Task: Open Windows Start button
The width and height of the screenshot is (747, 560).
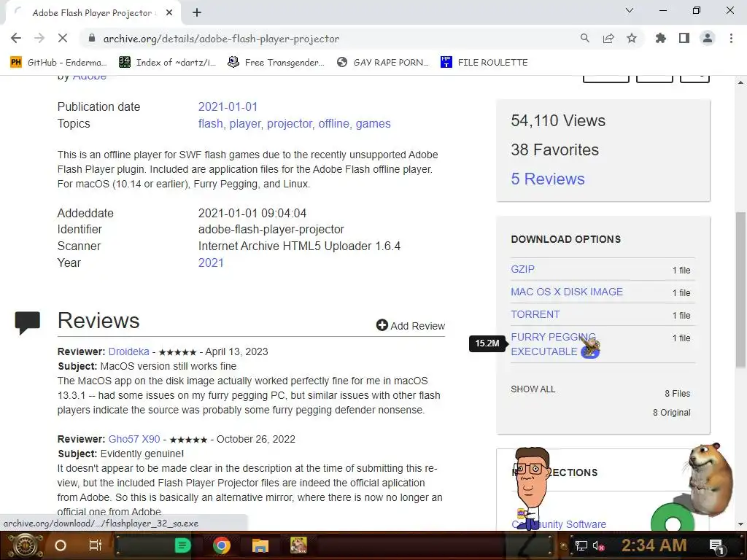Action: coord(25,545)
